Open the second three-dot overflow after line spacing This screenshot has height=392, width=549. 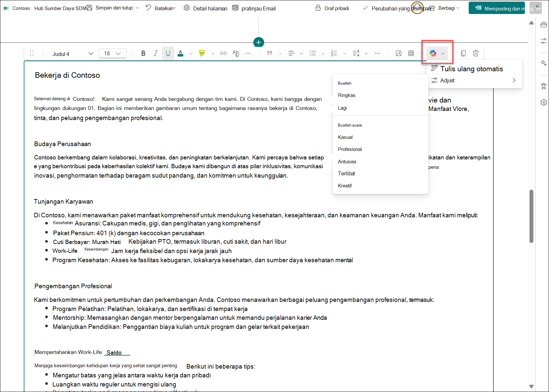tap(377, 53)
